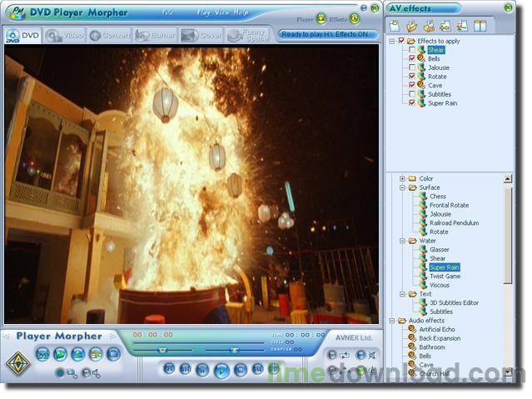Image resolution: width=532 pixels, height=399 pixels.
Task: Tick the Jalousie effect checkbox
Action: tap(412, 67)
